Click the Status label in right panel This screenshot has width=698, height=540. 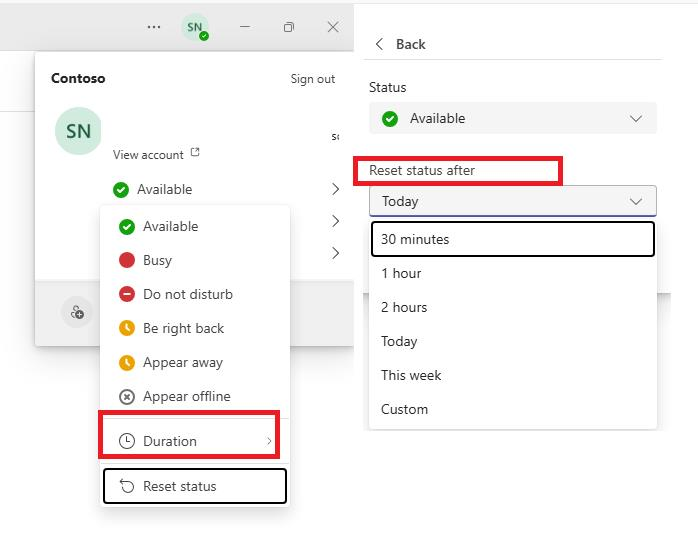coord(387,87)
